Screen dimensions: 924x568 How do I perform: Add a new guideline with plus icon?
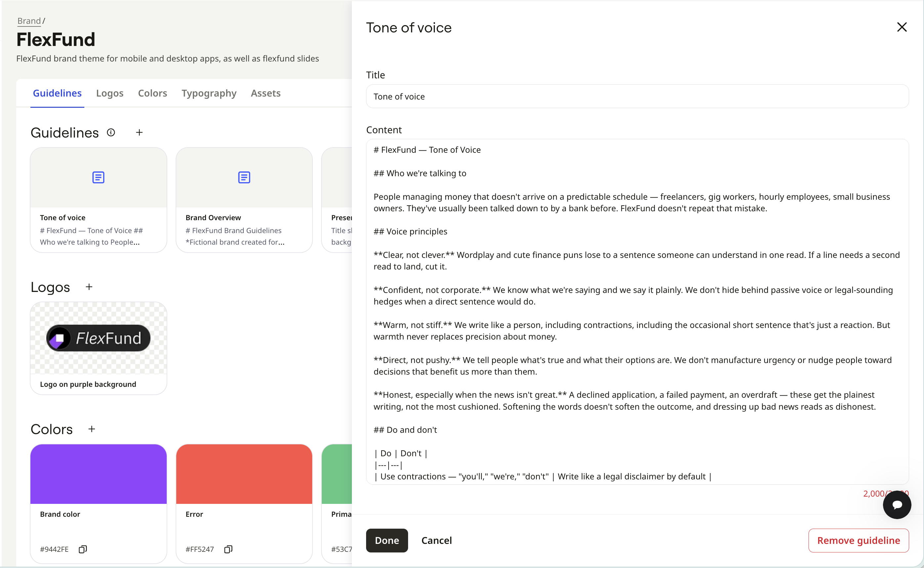[x=139, y=132]
